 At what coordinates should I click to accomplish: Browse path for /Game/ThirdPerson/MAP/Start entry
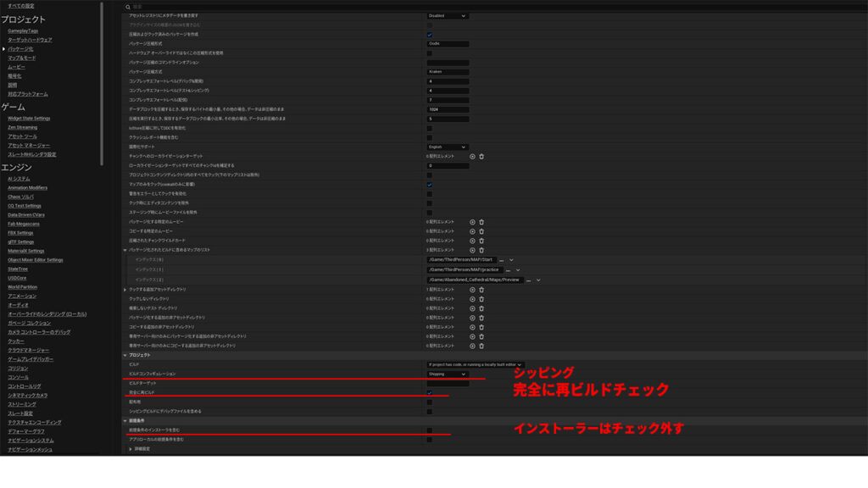(x=501, y=260)
